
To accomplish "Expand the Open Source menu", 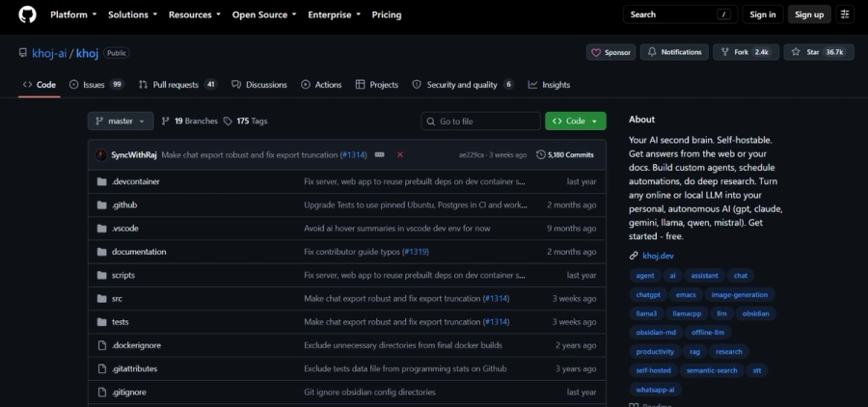I will pyautogui.click(x=264, y=15).
